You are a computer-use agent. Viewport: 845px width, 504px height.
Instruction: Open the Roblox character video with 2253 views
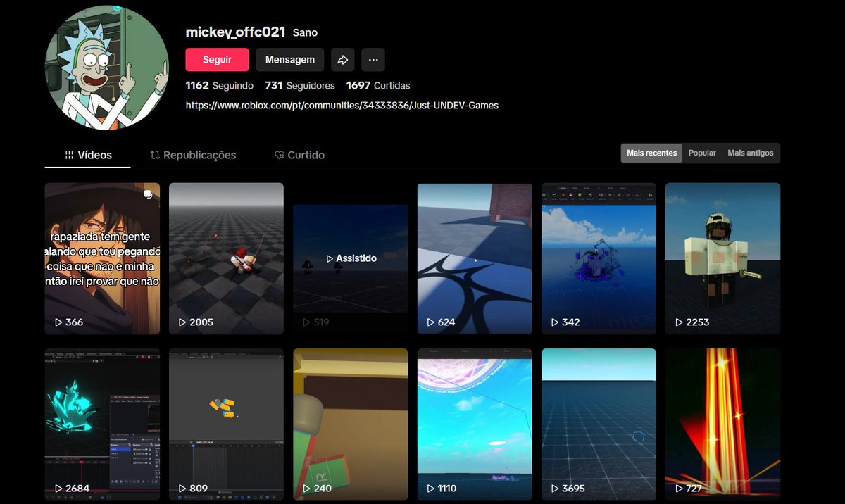pos(722,258)
